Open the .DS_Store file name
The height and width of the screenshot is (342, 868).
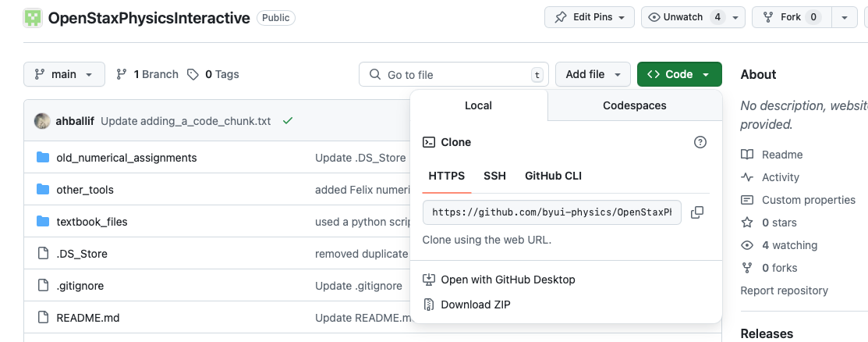click(x=82, y=254)
